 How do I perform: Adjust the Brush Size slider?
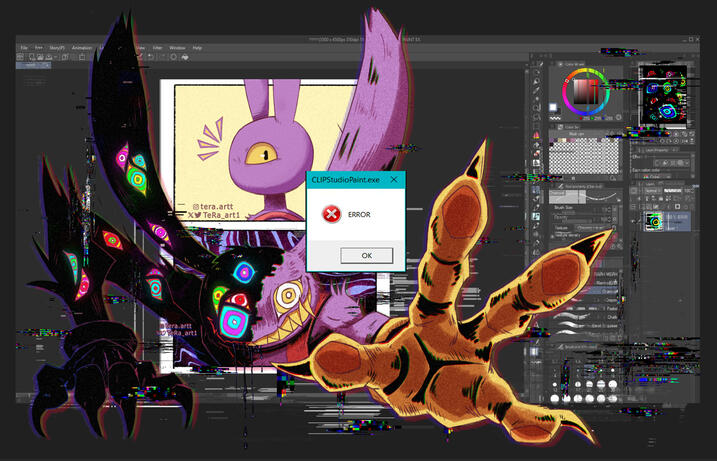[x=583, y=211]
